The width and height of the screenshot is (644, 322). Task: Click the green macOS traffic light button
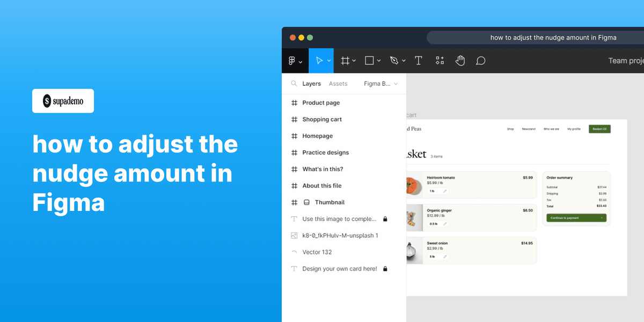tap(310, 38)
